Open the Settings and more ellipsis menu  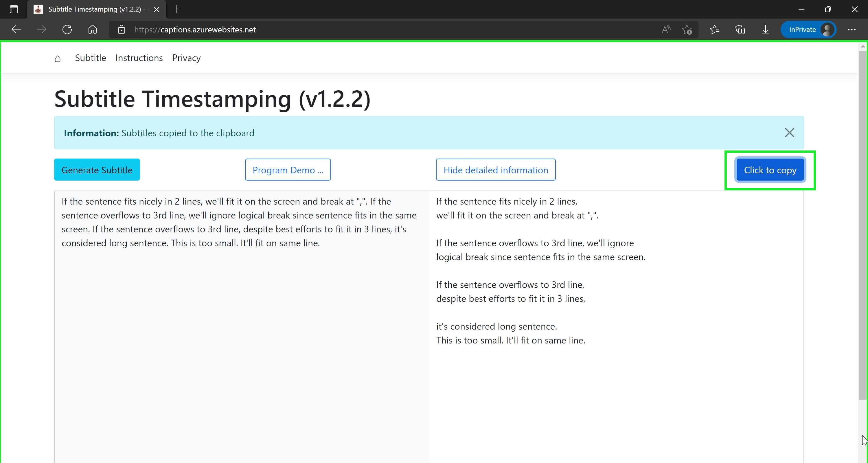click(852, 30)
